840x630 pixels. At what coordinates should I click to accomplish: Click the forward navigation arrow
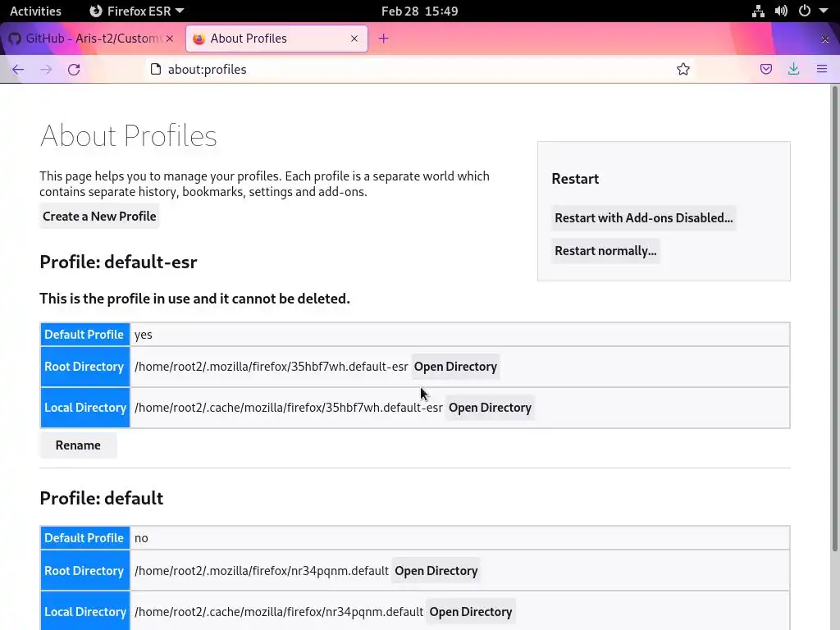pyautogui.click(x=46, y=70)
